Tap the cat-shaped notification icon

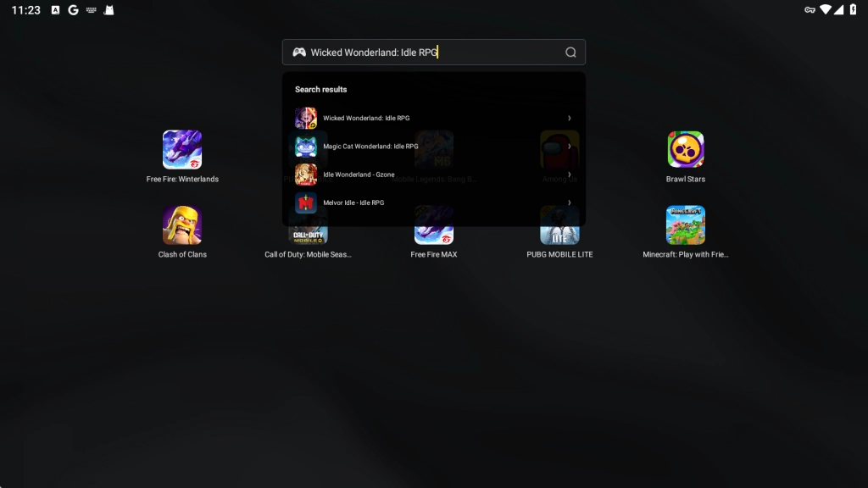109,10
